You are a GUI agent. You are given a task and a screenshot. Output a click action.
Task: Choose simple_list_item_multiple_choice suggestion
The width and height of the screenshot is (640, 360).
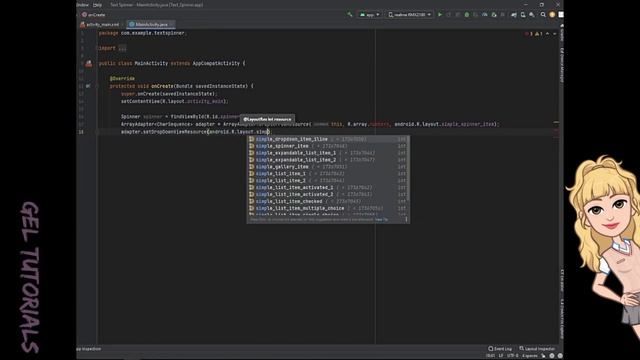tap(328, 208)
